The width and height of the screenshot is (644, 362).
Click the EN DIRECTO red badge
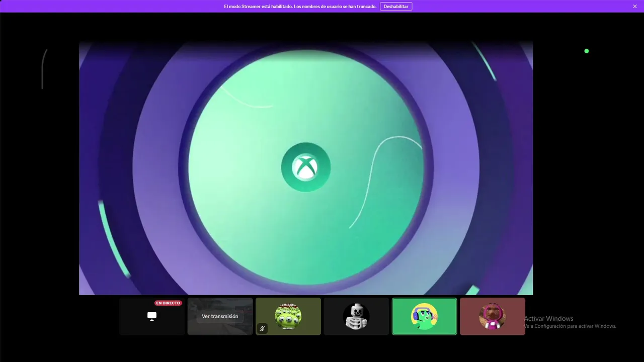coord(168,303)
